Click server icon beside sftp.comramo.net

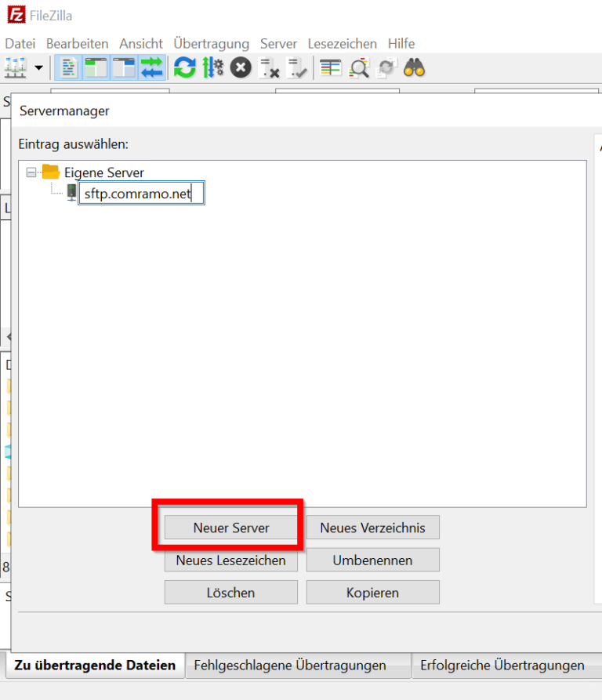(71, 193)
